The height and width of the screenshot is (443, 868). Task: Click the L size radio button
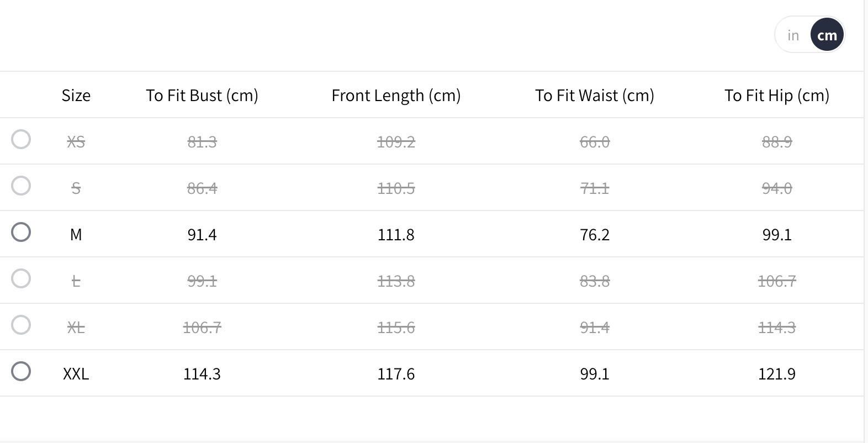21,278
